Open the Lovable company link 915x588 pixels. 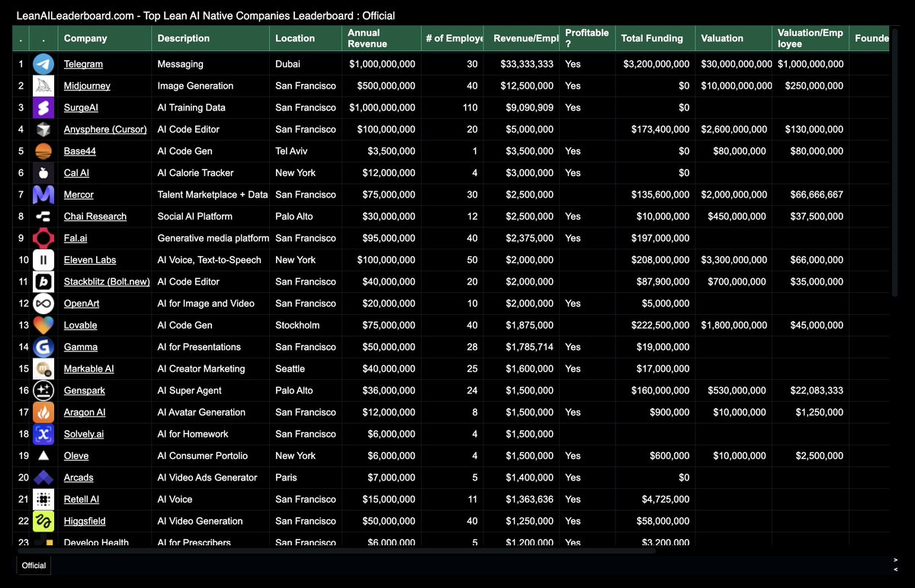81,325
